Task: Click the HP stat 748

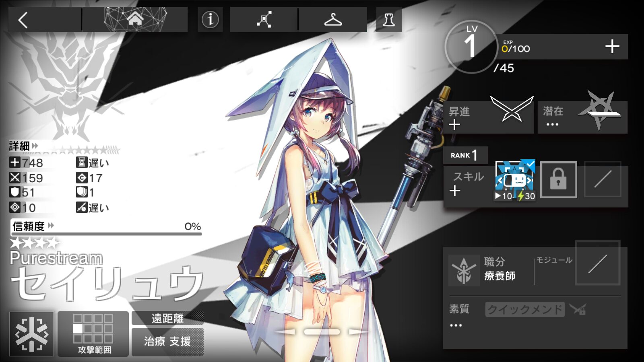Action: coord(27,162)
